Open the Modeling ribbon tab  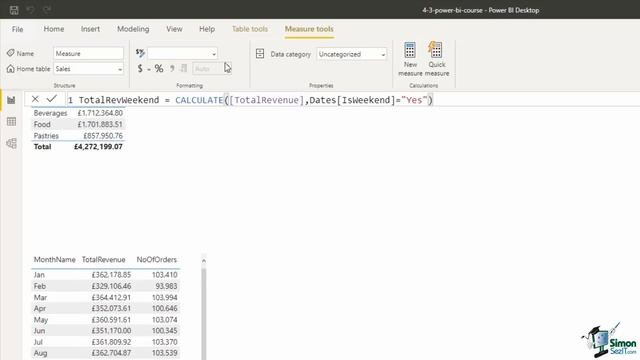133,29
